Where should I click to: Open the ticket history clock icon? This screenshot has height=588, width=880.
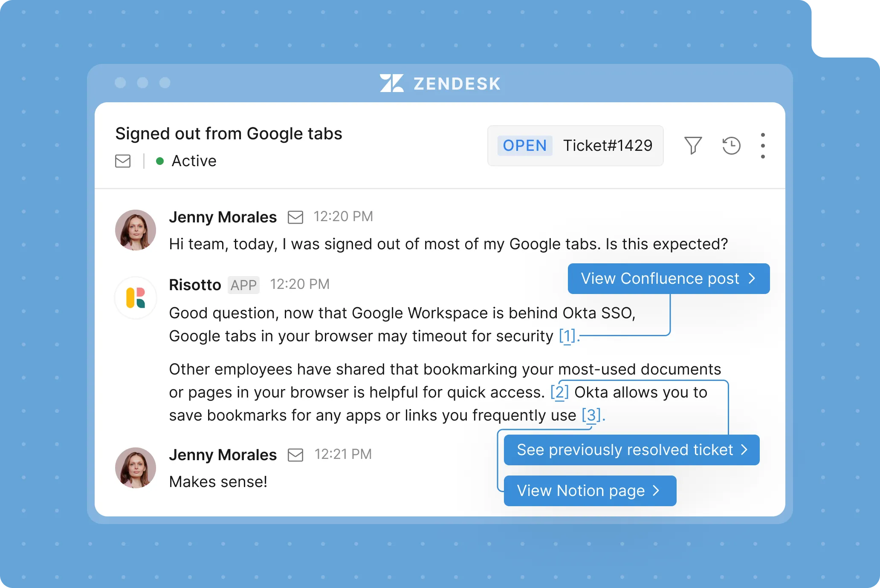pos(731,145)
